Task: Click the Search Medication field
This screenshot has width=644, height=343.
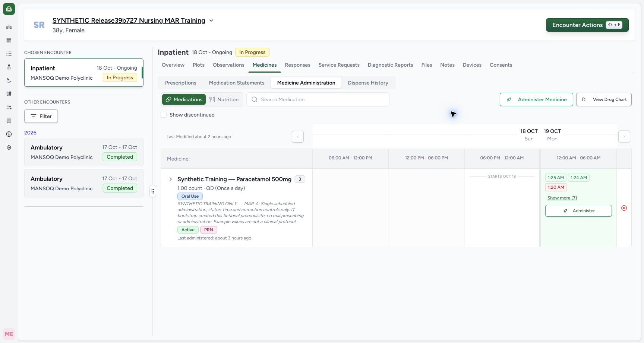Action: 318,99
